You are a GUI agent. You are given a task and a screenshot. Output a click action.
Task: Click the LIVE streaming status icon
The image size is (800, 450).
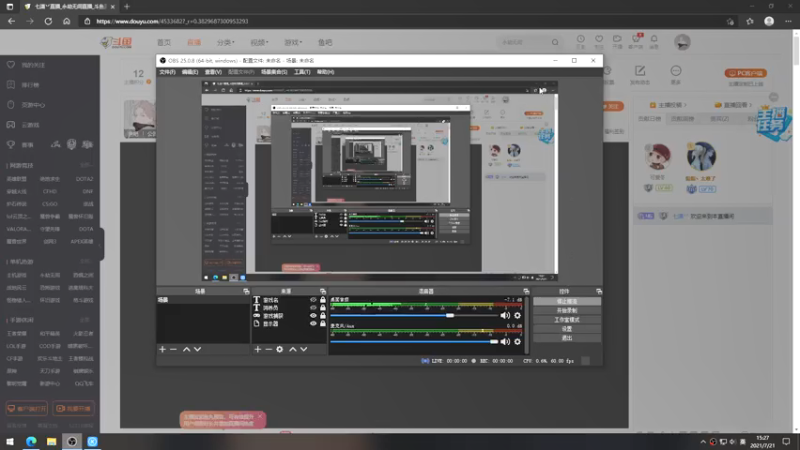(x=425, y=361)
